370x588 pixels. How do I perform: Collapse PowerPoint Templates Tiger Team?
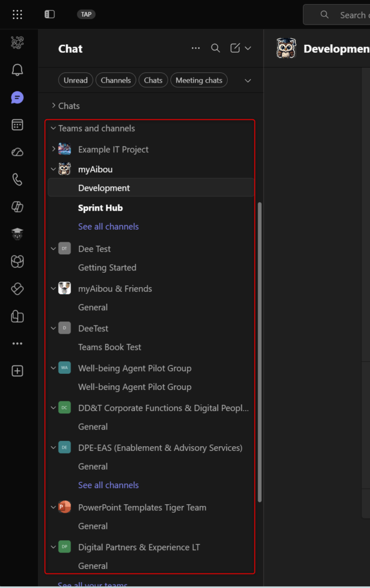pyautogui.click(x=53, y=507)
